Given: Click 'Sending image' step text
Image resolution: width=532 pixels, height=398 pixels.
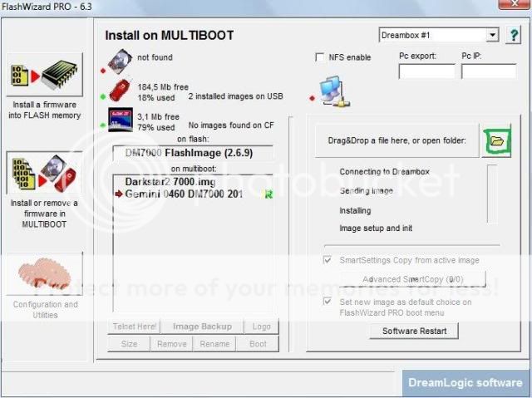Looking at the screenshot, I should click(367, 191).
